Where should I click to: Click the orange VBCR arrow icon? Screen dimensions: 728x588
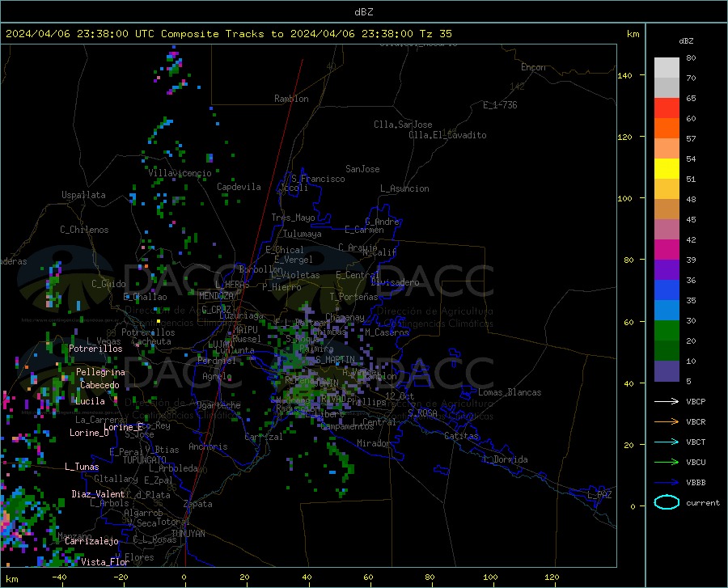[667, 422]
